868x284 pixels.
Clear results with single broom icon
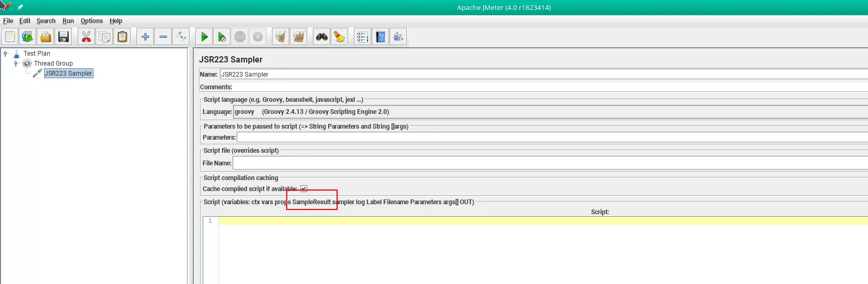[x=281, y=37]
